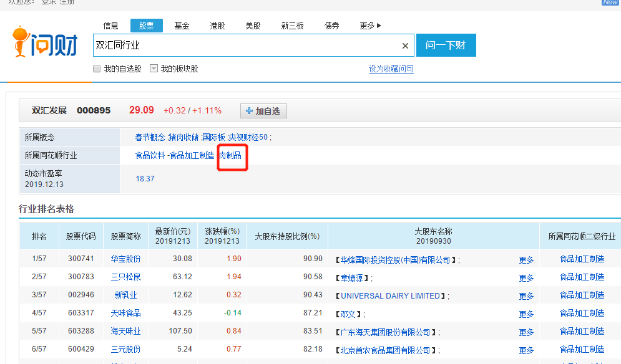Switch to the 信息 tab
This screenshot has width=621, height=364.
(111, 26)
